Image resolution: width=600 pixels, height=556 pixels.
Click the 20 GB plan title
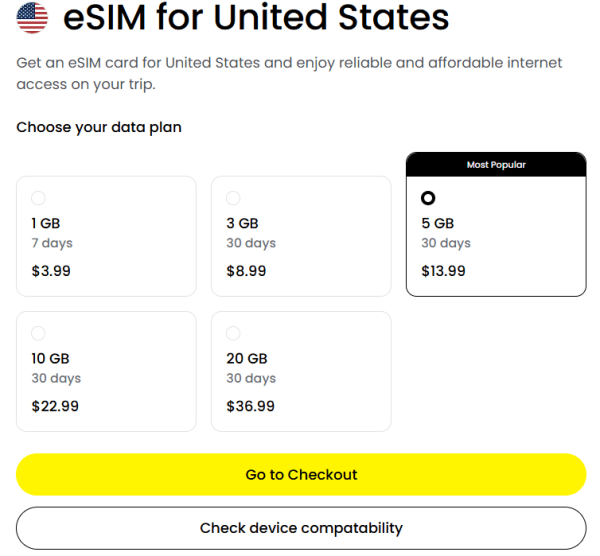247,359
